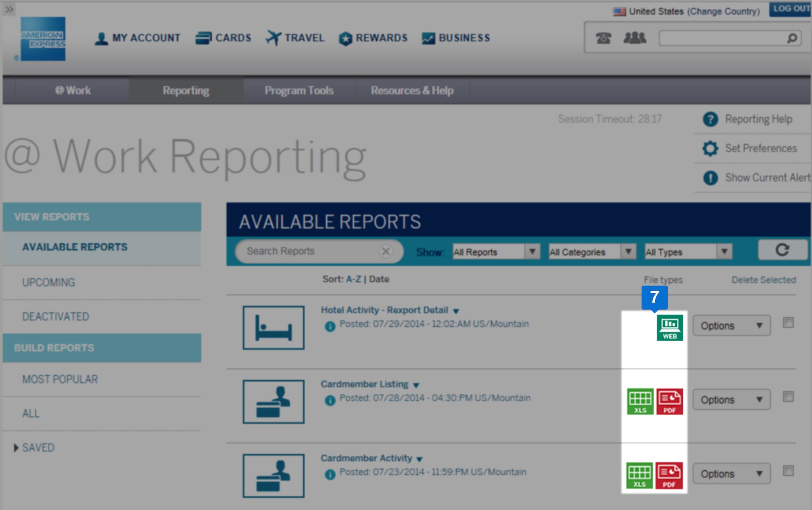The width and height of the screenshot is (812, 510).
Task: Select the Hotel Activity report checkbox
Action: click(789, 323)
